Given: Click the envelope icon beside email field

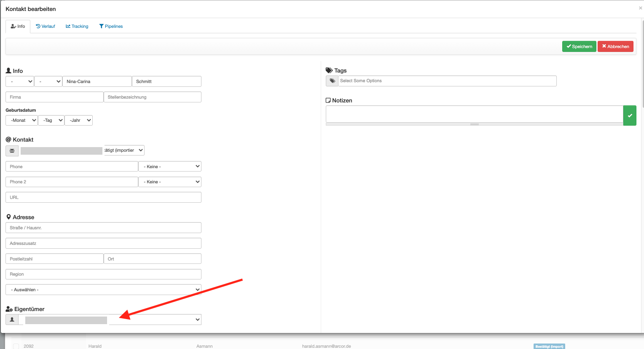Looking at the screenshot, I should tap(12, 150).
